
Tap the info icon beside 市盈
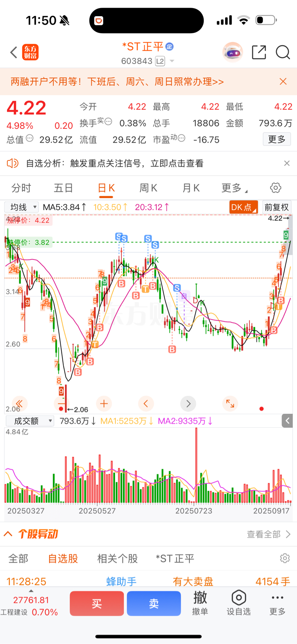[x=181, y=138]
